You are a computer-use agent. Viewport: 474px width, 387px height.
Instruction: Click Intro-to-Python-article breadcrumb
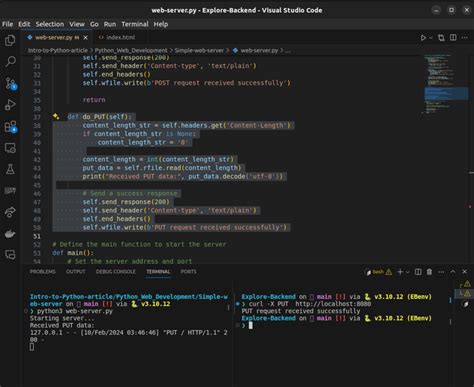tap(58, 50)
